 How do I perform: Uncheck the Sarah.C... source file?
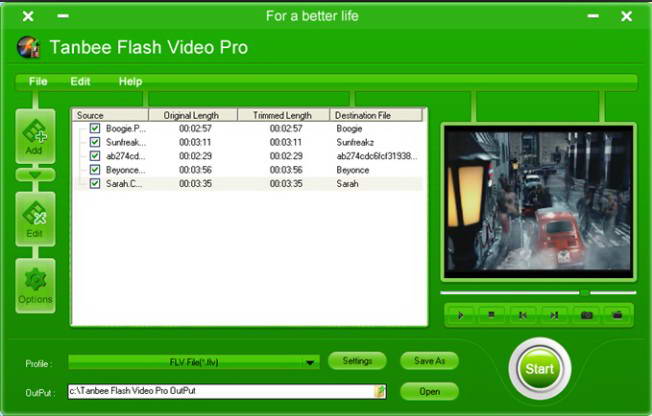(x=95, y=183)
